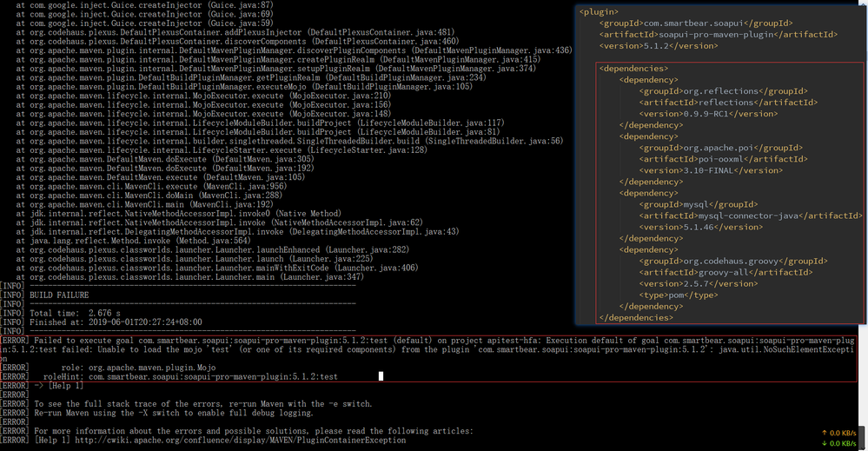
Task: Click the download speed 0.0 KB/s indicator
Action: pyautogui.click(x=838, y=443)
